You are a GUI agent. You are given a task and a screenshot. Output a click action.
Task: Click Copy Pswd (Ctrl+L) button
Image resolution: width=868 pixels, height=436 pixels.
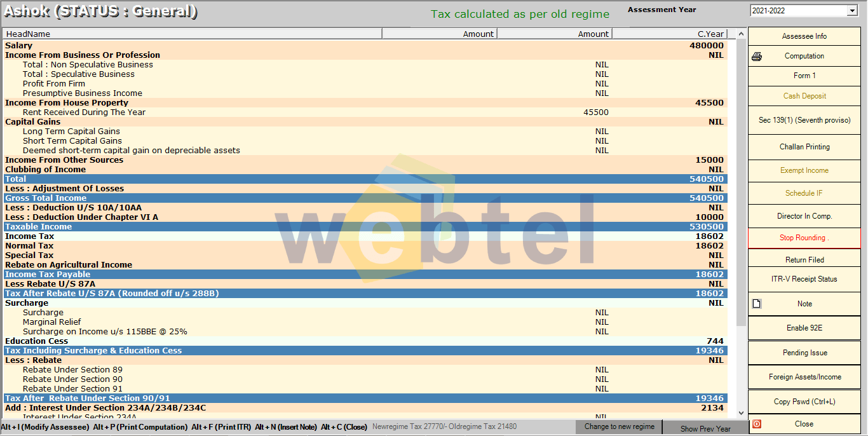(x=804, y=402)
